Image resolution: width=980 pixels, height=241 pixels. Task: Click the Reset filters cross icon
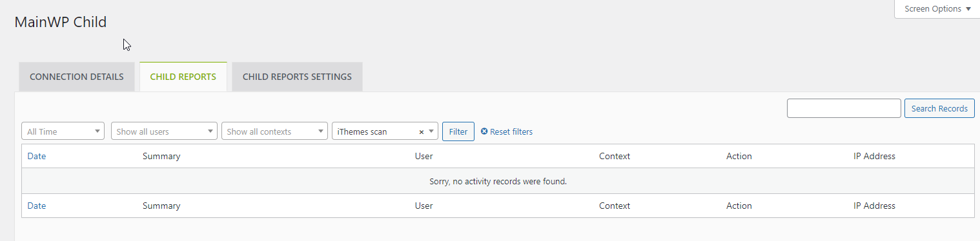click(484, 131)
